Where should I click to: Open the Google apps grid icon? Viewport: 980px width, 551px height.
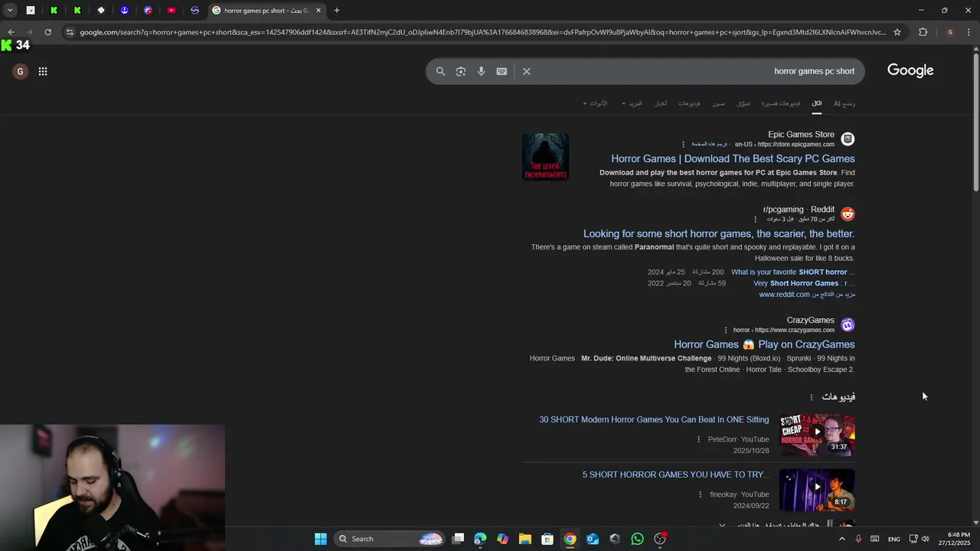[x=43, y=71]
